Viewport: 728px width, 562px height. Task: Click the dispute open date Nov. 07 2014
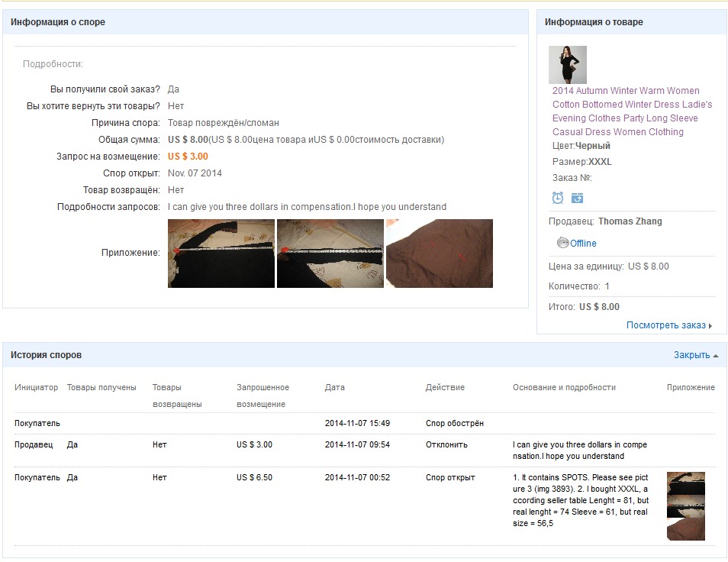[195, 173]
